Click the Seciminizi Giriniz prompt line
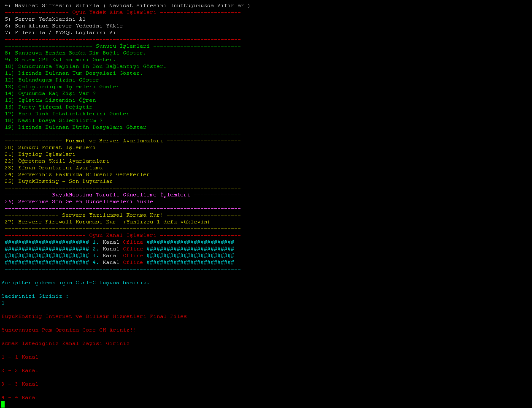The image size is (532, 408). [35, 296]
